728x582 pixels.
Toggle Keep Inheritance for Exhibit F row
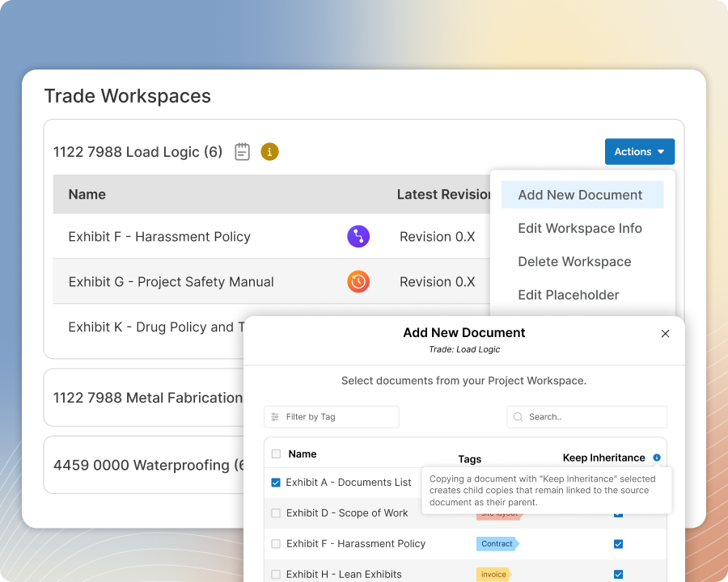click(x=619, y=544)
